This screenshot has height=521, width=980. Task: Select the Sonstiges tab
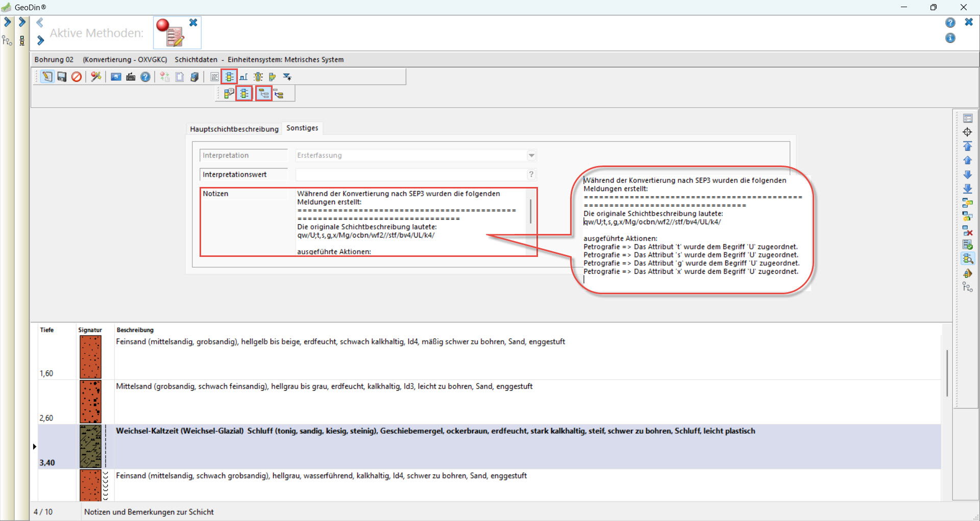point(302,128)
